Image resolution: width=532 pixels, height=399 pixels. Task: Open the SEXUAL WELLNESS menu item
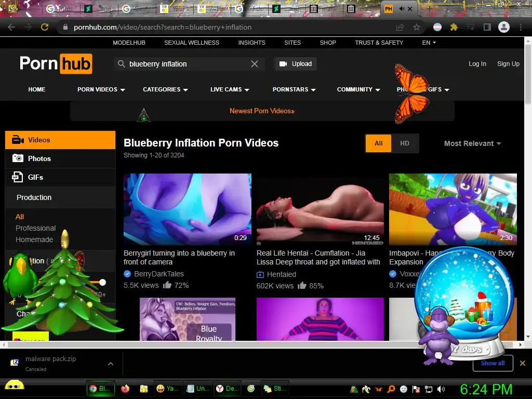pos(192,43)
